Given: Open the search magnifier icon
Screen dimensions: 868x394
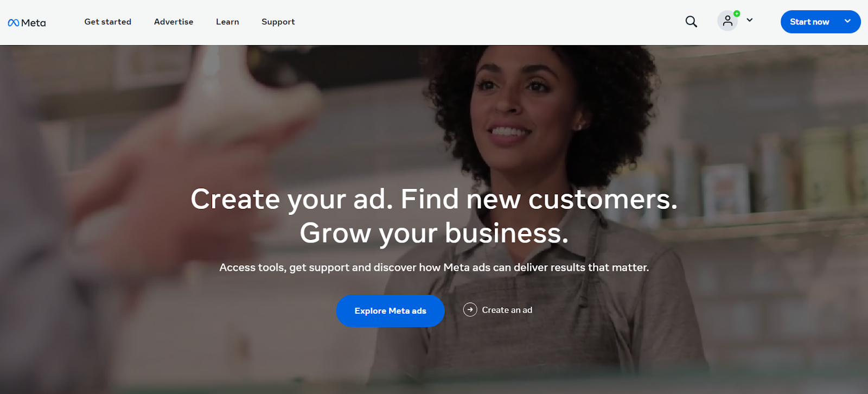Looking at the screenshot, I should [691, 22].
